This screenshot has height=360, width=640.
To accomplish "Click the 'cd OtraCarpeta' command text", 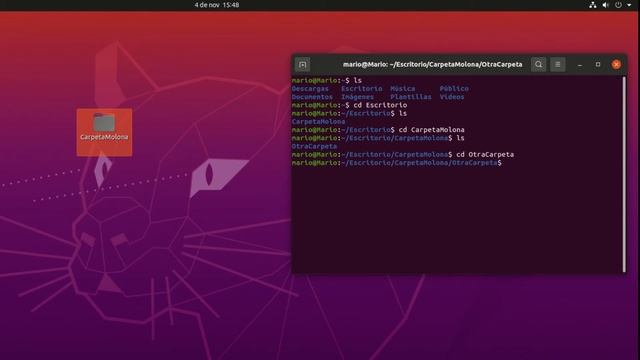I will tap(485, 154).
